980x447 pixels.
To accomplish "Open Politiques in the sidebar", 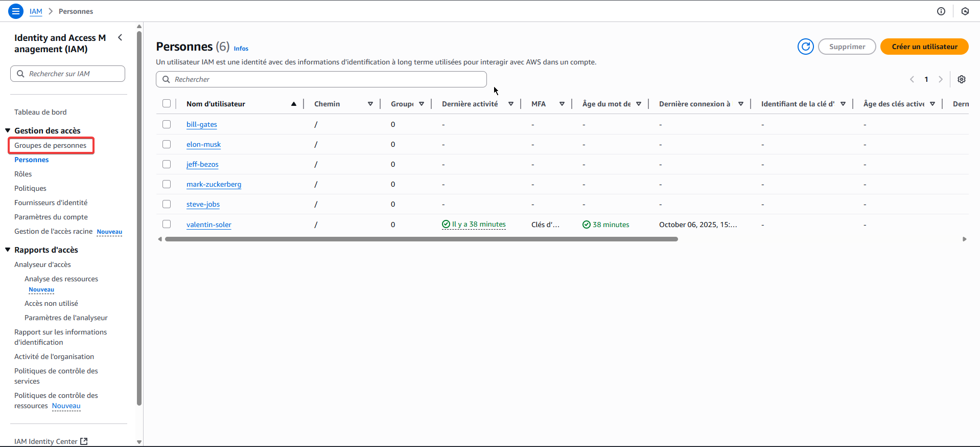I will coord(30,188).
